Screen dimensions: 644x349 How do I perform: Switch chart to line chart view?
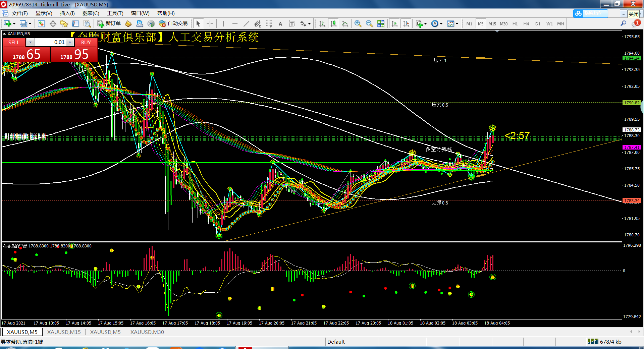345,23
